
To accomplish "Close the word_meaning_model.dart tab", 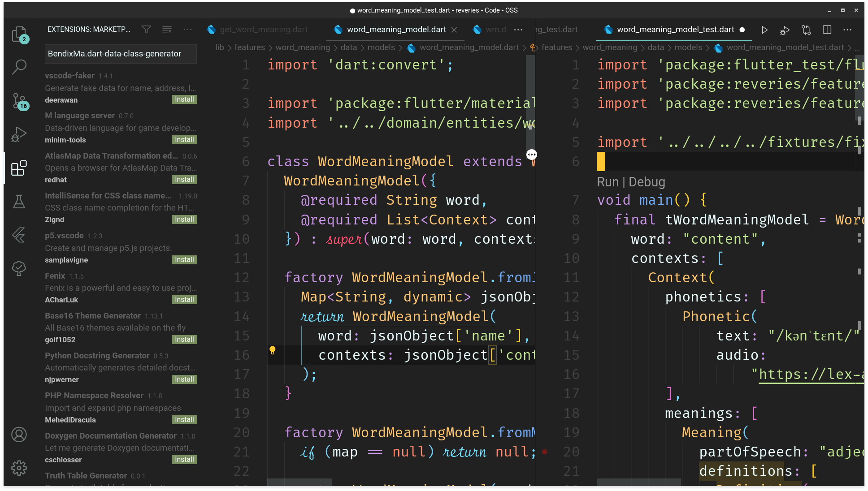I will pos(454,30).
